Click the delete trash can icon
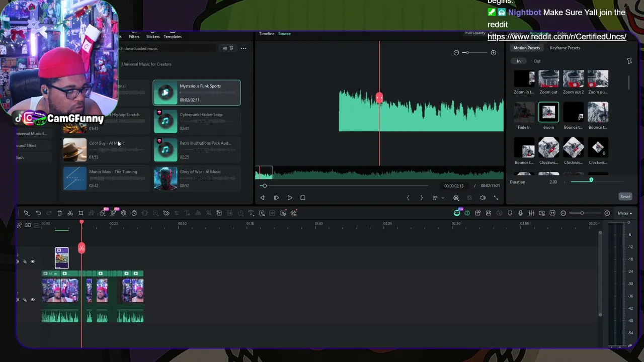Viewport: 644px width, 362px height. (x=59, y=213)
